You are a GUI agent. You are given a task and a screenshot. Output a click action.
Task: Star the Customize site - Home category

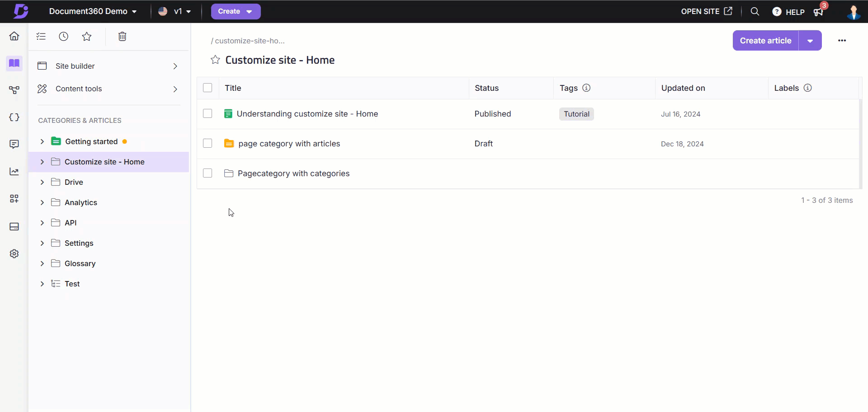coord(215,60)
